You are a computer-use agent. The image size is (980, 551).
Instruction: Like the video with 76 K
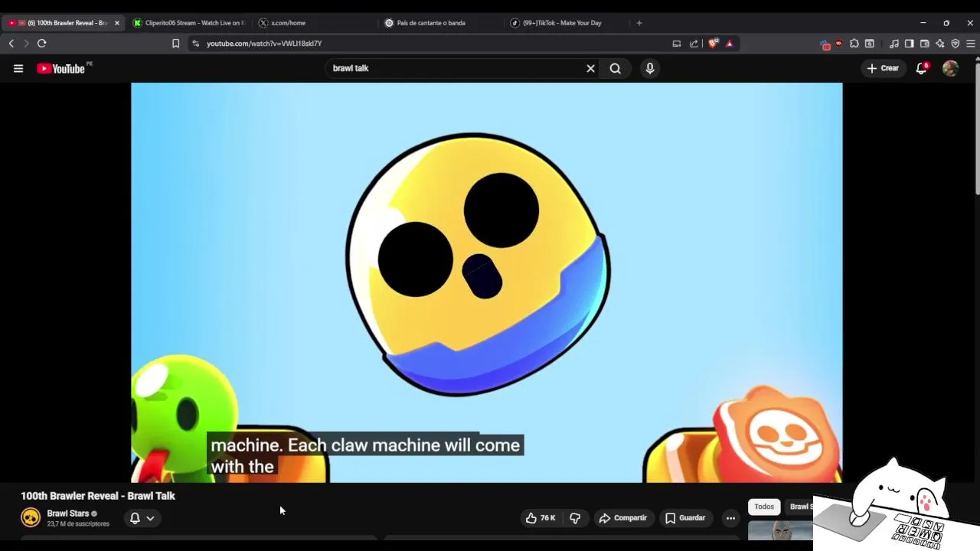[540, 518]
